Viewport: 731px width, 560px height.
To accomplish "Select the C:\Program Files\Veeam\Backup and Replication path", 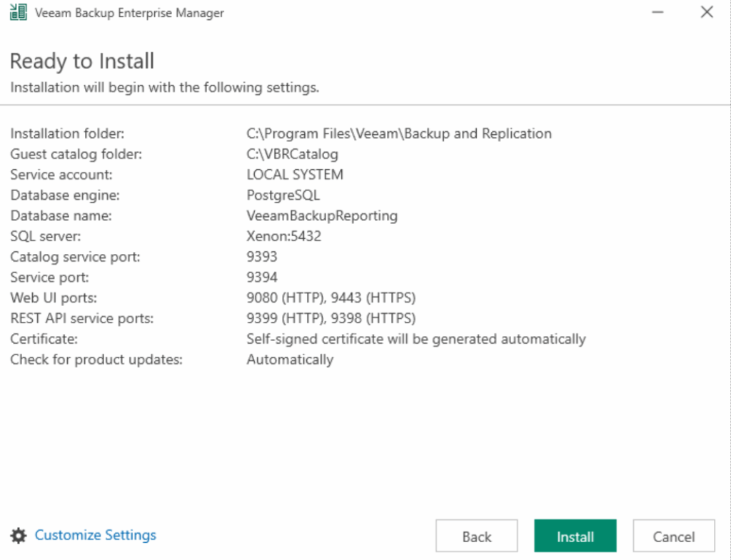I will 399,133.
